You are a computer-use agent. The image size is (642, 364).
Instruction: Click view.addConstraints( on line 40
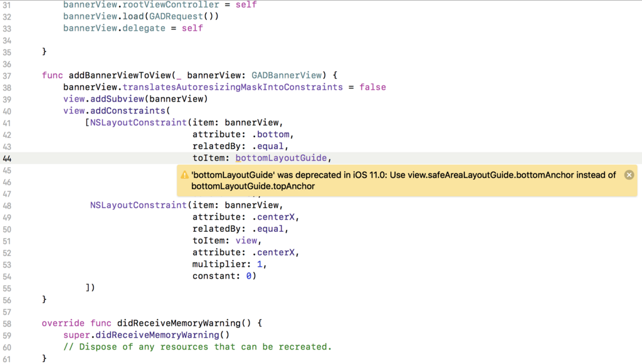(117, 111)
